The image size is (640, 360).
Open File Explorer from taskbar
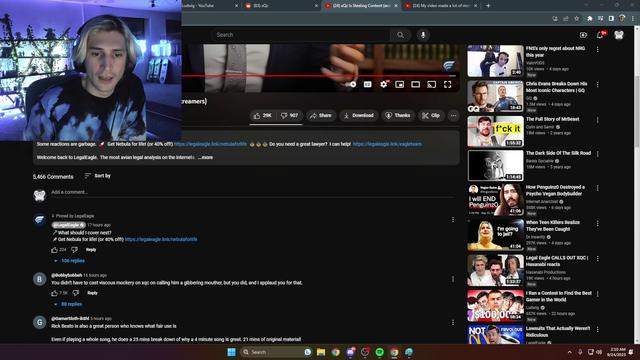tap(321, 352)
